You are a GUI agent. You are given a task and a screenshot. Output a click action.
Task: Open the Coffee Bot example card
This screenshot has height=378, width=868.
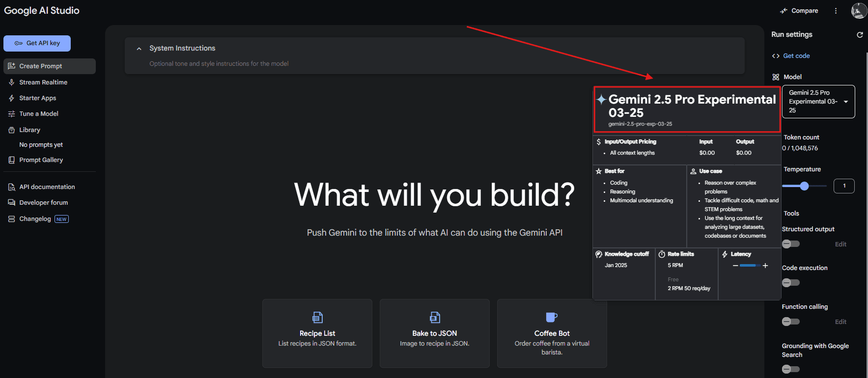pos(552,333)
